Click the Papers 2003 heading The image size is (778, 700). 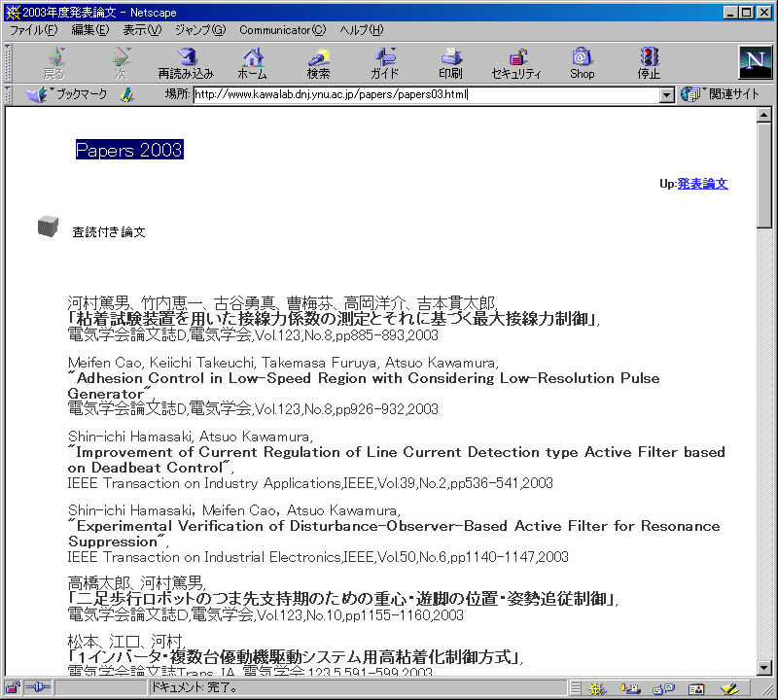(x=129, y=150)
